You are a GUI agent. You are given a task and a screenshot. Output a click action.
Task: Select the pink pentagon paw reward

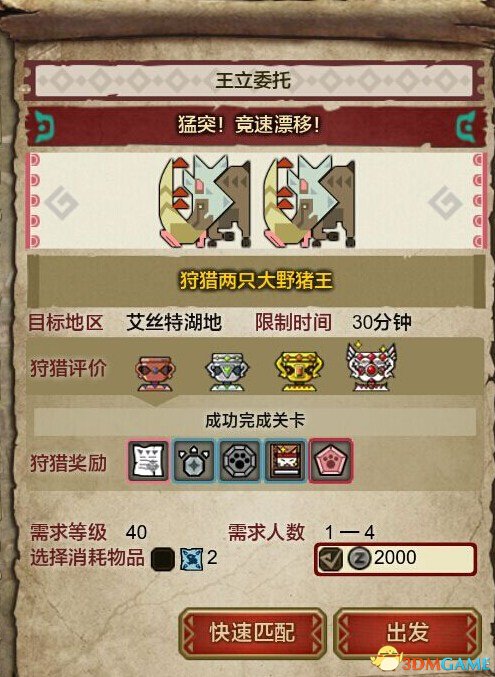[x=331, y=460]
